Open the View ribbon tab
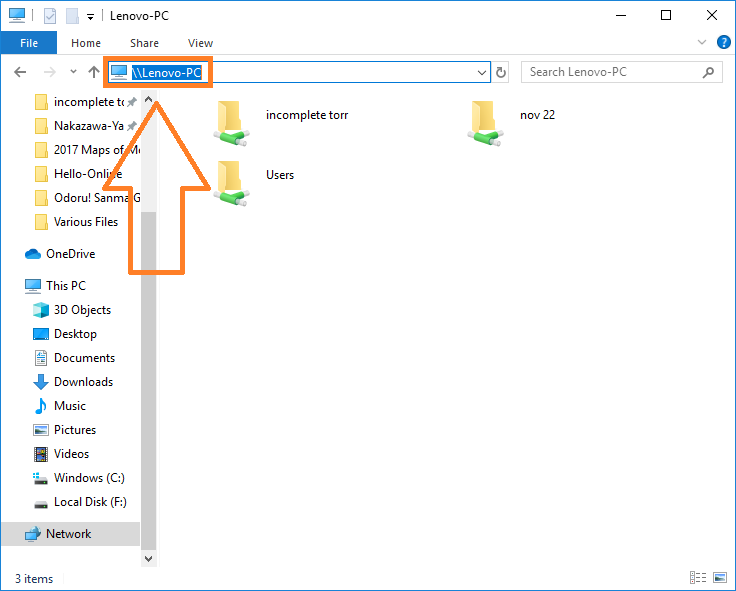 click(200, 43)
